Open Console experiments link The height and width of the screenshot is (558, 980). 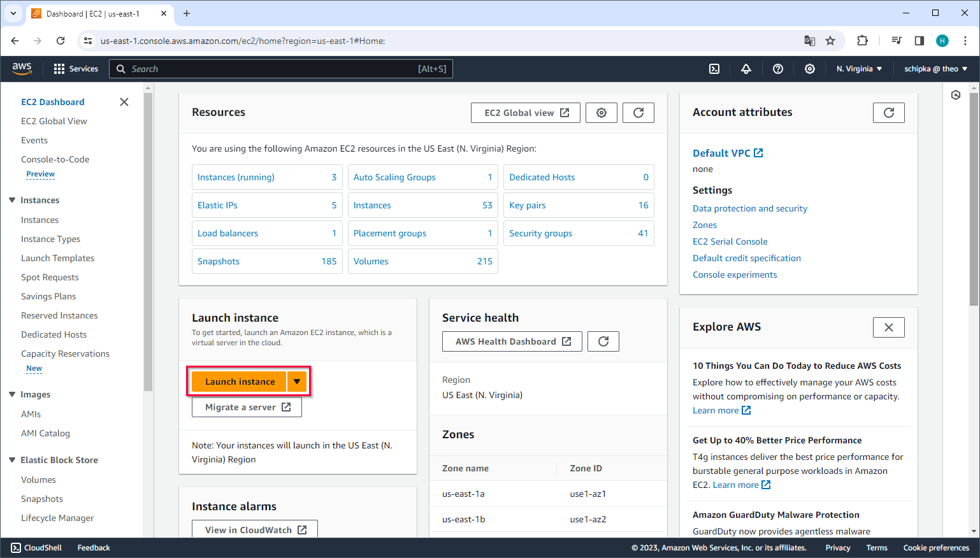pyautogui.click(x=735, y=275)
